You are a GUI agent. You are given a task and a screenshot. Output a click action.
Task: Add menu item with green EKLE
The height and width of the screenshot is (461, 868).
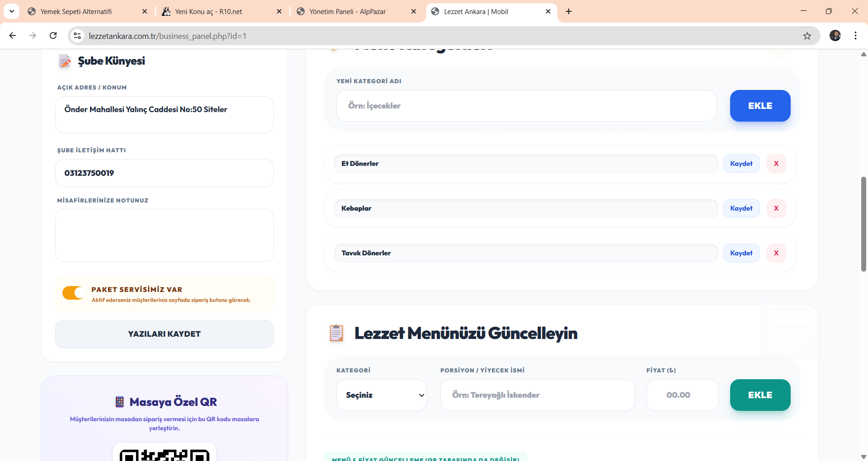click(x=760, y=395)
